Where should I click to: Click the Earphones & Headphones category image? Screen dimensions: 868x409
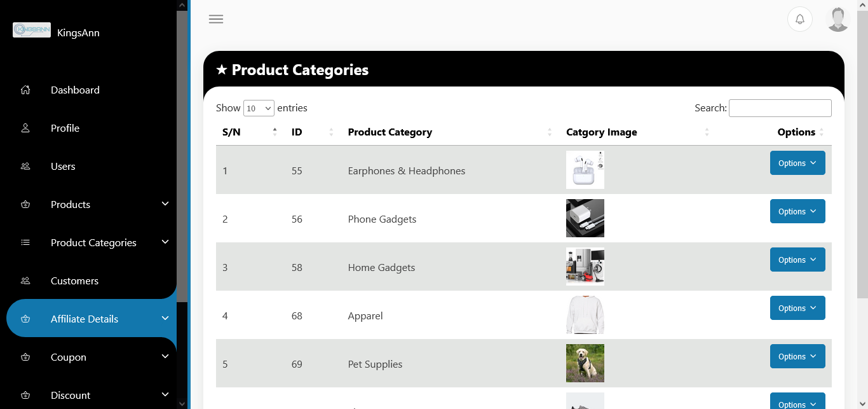pos(585,170)
